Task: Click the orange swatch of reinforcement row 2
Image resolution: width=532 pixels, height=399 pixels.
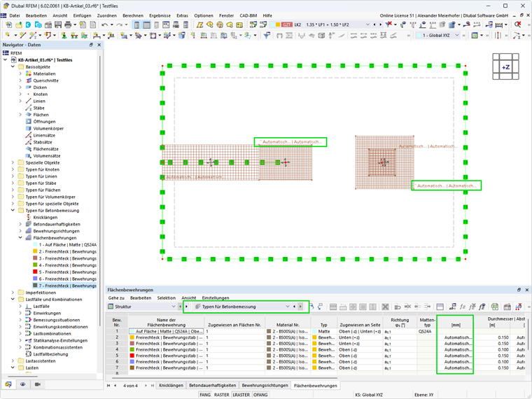Action: (132, 337)
